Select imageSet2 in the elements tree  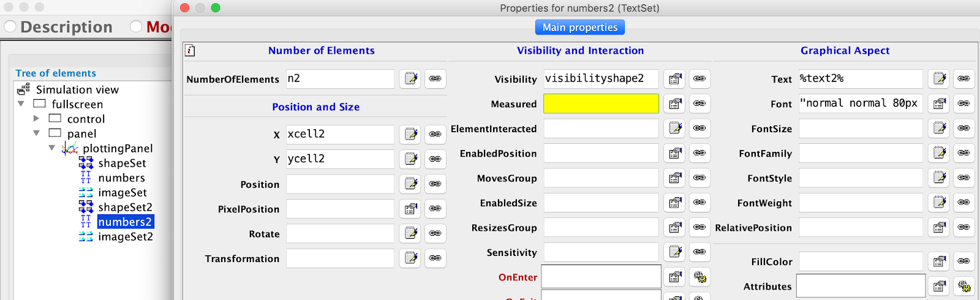coord(125,237)
